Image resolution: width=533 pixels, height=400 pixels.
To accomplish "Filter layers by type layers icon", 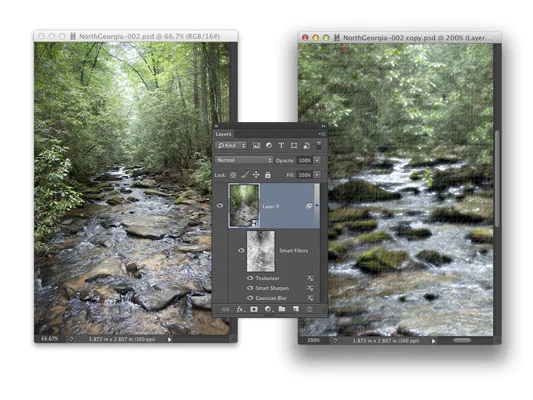I will click(x=281, y=145).
